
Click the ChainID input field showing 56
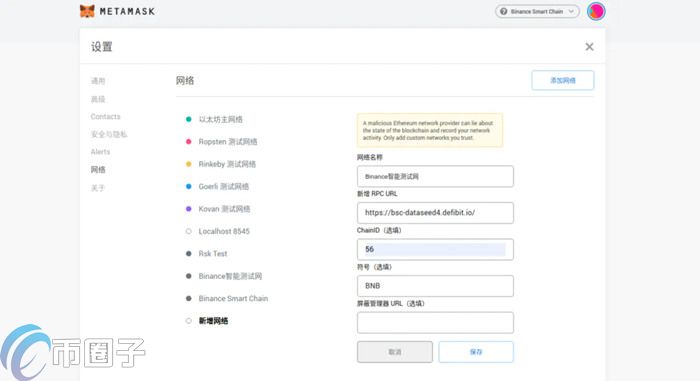pyautogui.click(x=435, y=249)
